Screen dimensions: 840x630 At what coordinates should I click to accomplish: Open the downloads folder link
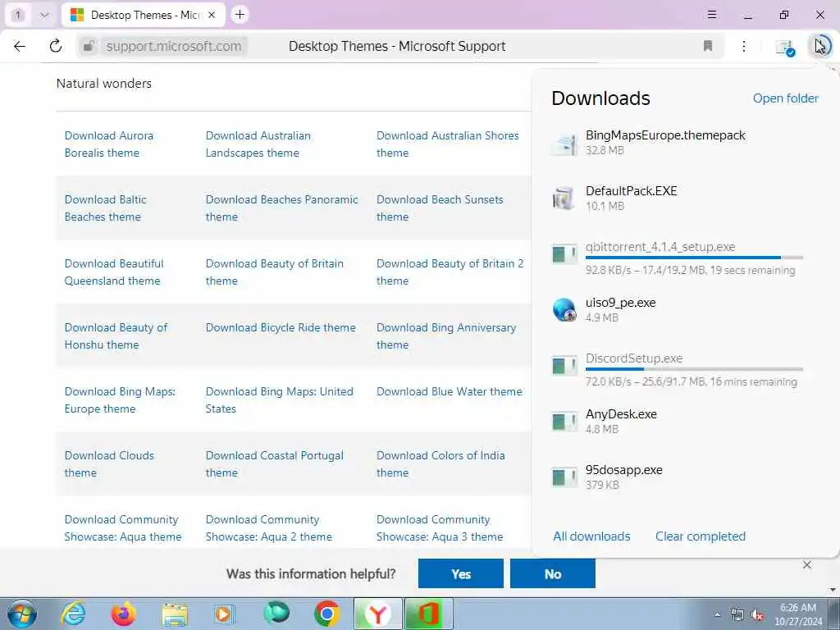785,98
